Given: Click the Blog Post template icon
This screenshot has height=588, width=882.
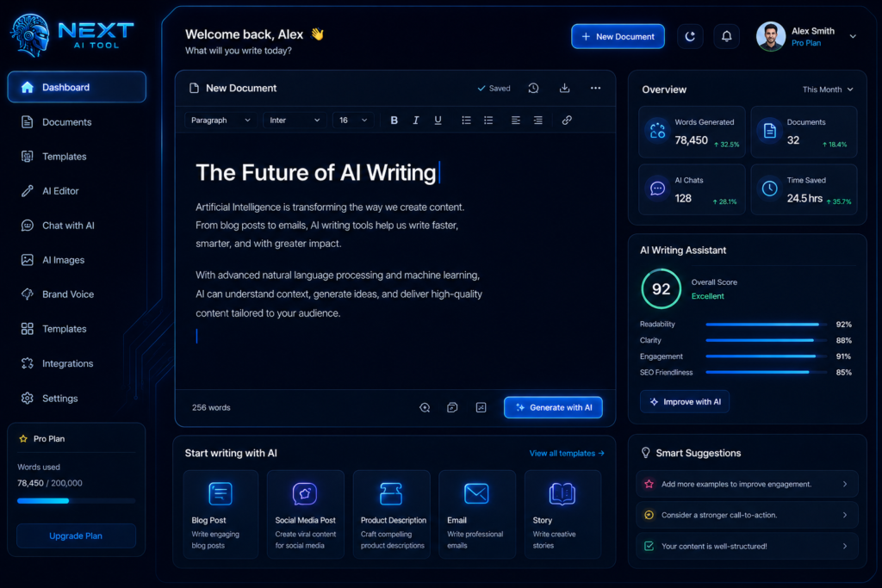Looking at the screenshot, I should click(220, 493).
